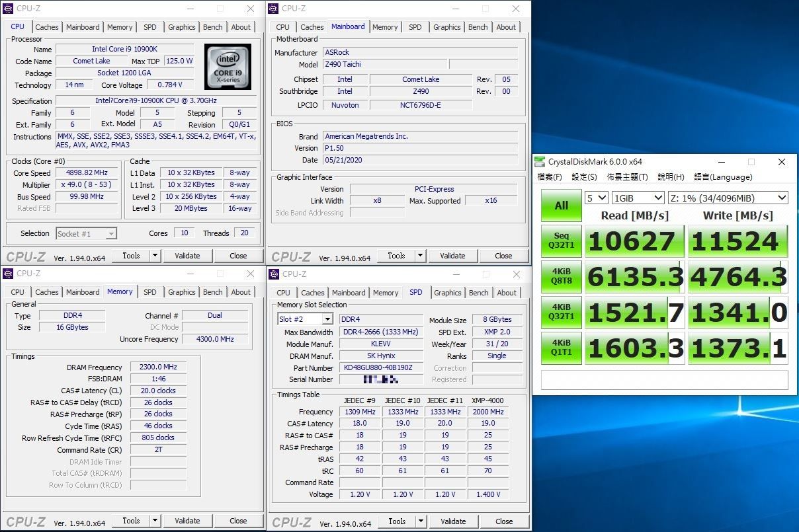The width and height of the screenshot is (799, 532).
Task: Click the 4KiB Q1T1 write result 1373.1
Action: (738, 348)
